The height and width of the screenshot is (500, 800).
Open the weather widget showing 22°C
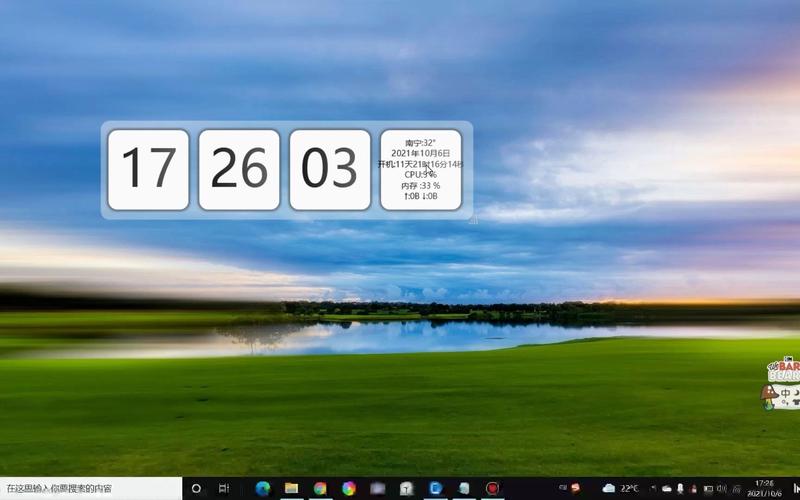tap(620, 488)
